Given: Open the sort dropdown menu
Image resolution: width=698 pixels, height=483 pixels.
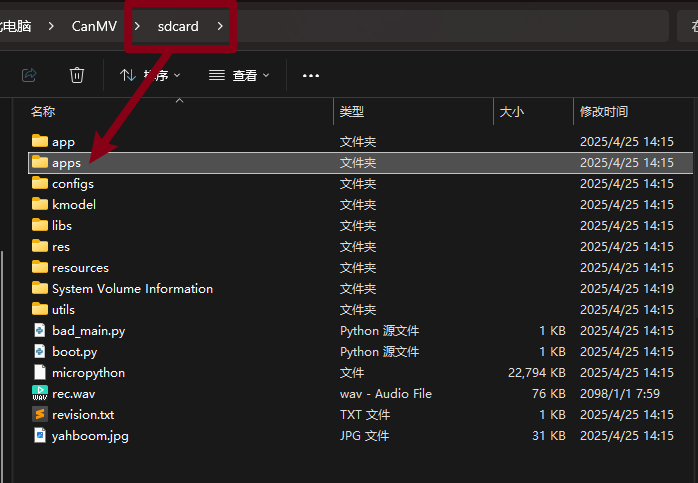Looking at the screenshot, I should 150,75.
